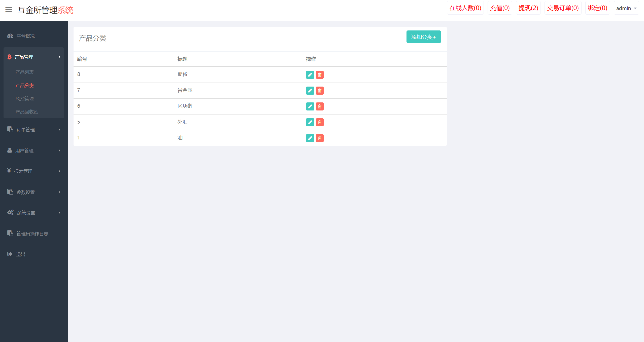
Task: Click 退出 to log out
Action: click(21, 254)
